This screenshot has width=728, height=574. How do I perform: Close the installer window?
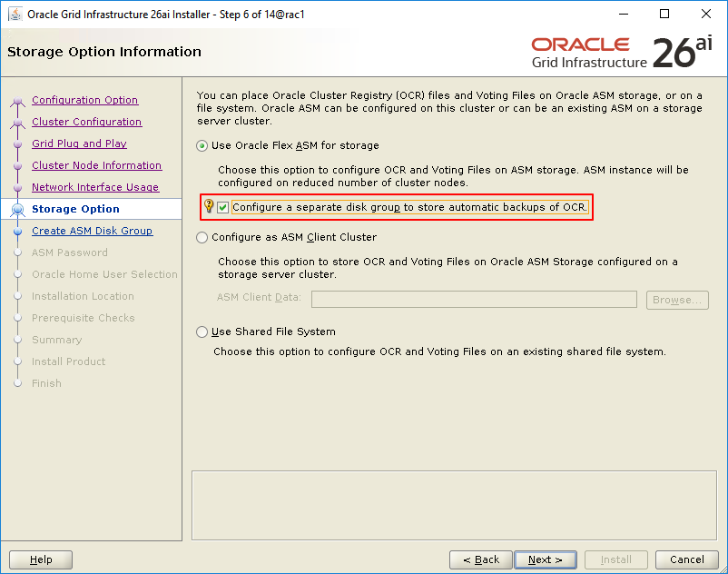pos(705,14)
